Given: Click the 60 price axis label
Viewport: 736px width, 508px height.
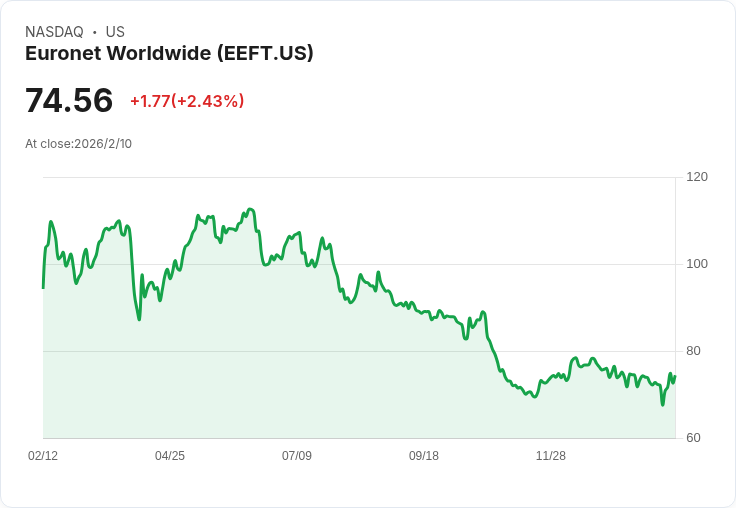Looking at the screenshot, I should pyautogui.click(x=694, y=438).
